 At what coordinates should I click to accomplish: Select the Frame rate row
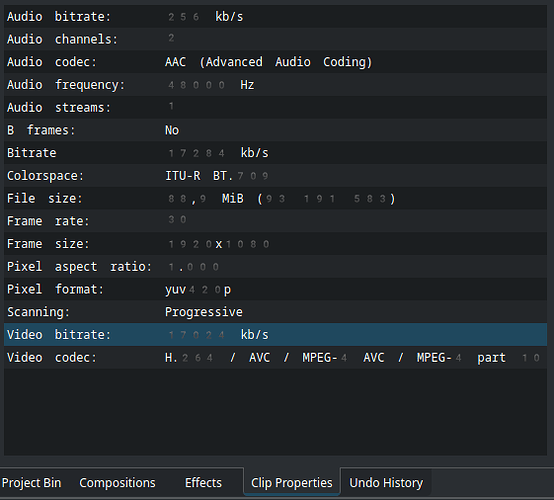[x=276, y=221]
